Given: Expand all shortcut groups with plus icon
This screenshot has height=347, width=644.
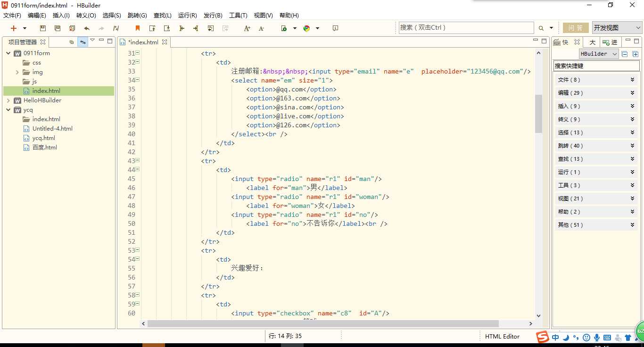Looking at the screenshot, I should (635, 54).
